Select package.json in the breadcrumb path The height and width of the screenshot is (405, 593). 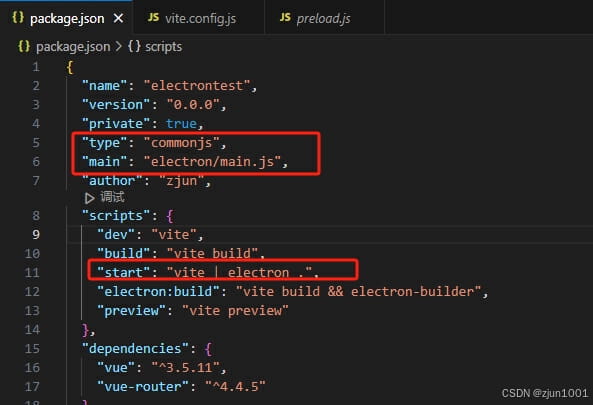[x=73, y=47]
